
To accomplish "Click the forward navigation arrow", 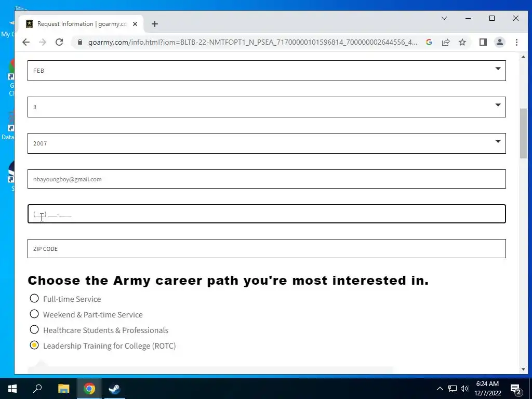I will [43, 42].
